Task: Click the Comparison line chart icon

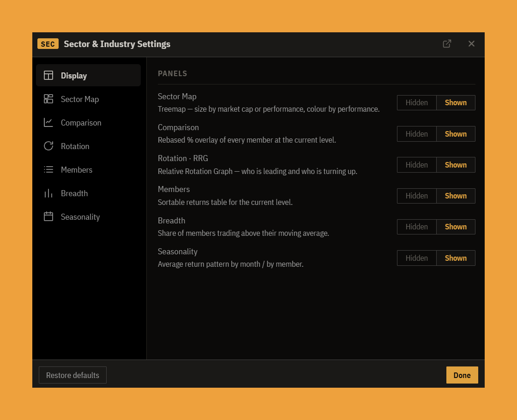Action: point(48,123)
